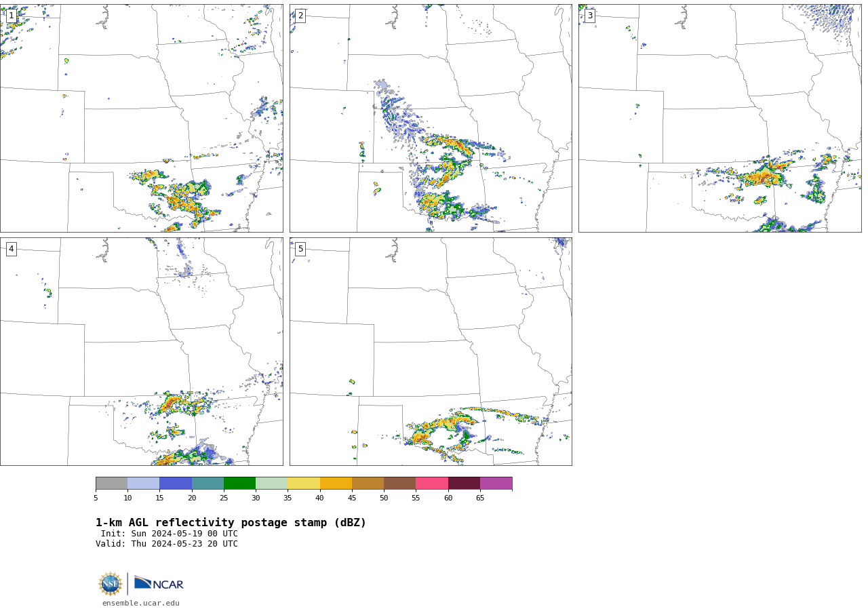
Task: Click the panel label number 4
Action: click(x=11, y=249)
